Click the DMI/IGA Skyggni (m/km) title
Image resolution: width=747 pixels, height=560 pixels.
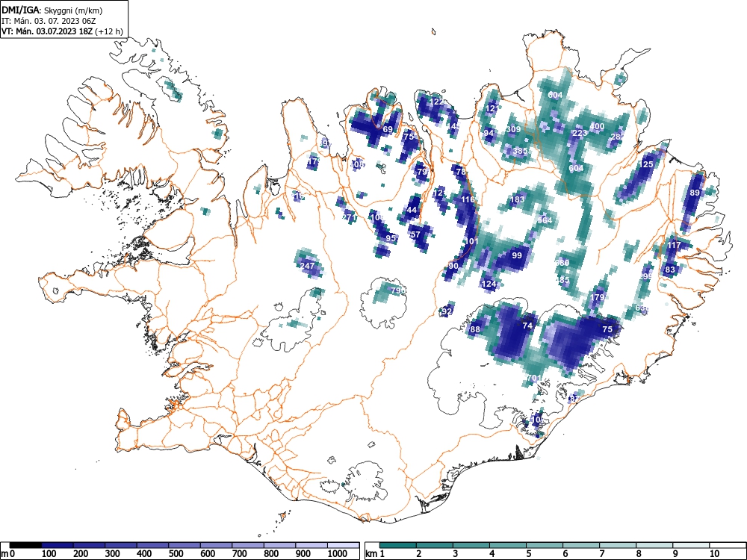[x=52, y=10]
